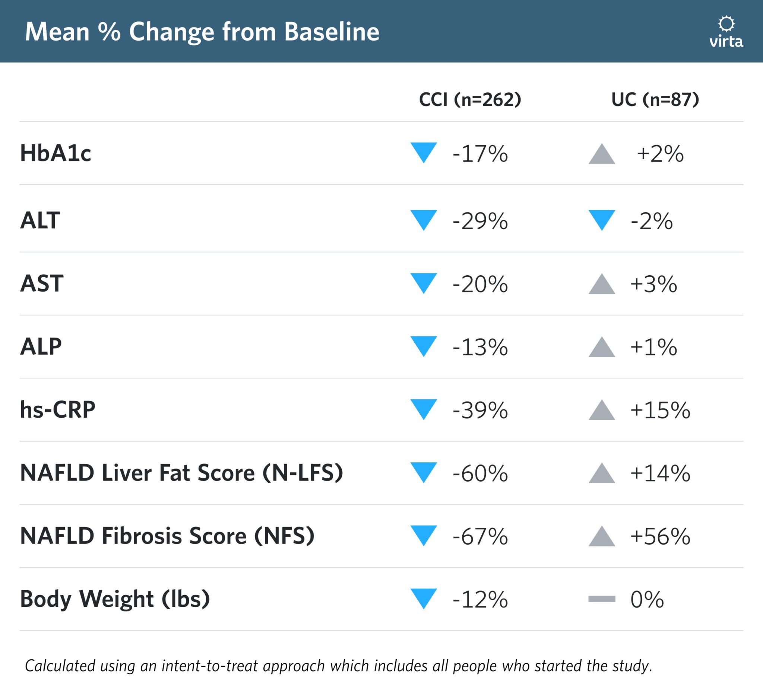Select the HbA1c row label
Image resolution: width=763 pixels, height=700 pixels.
[56, 153]
